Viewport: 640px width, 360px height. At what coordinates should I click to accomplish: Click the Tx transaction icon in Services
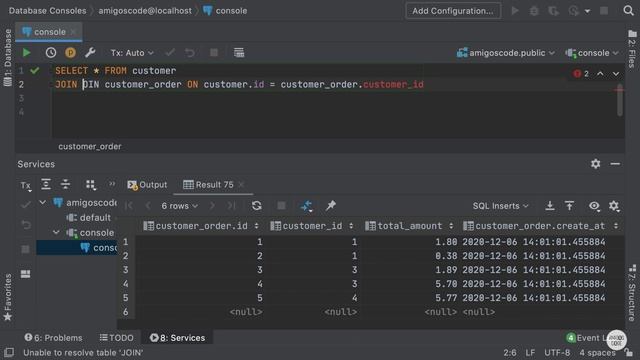tap(25, 185)
